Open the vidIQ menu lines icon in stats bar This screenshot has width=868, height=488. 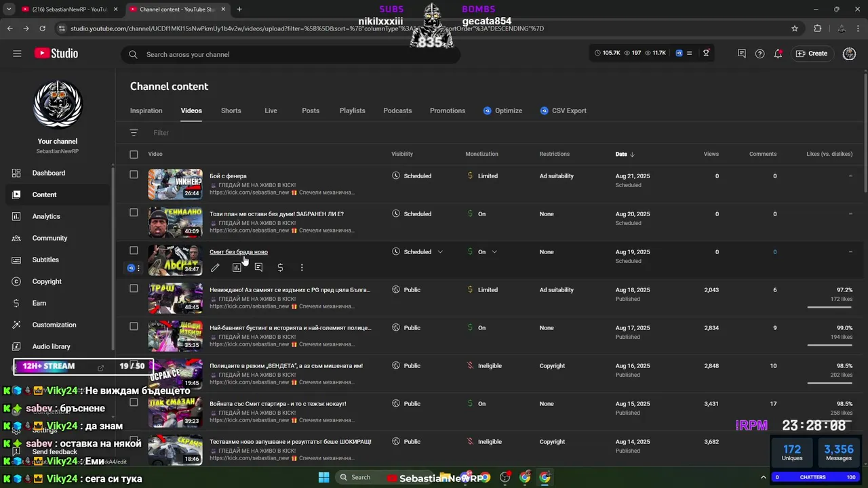690,53
